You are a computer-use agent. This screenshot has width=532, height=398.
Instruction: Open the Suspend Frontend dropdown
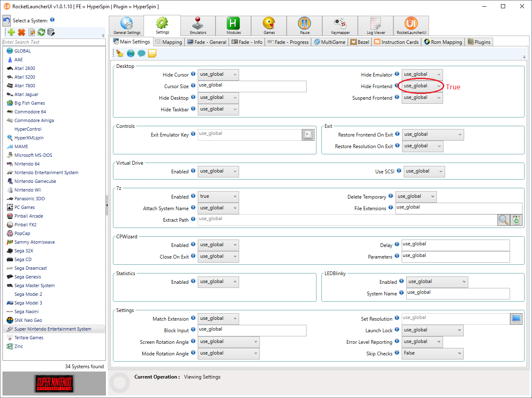point(422,98)
